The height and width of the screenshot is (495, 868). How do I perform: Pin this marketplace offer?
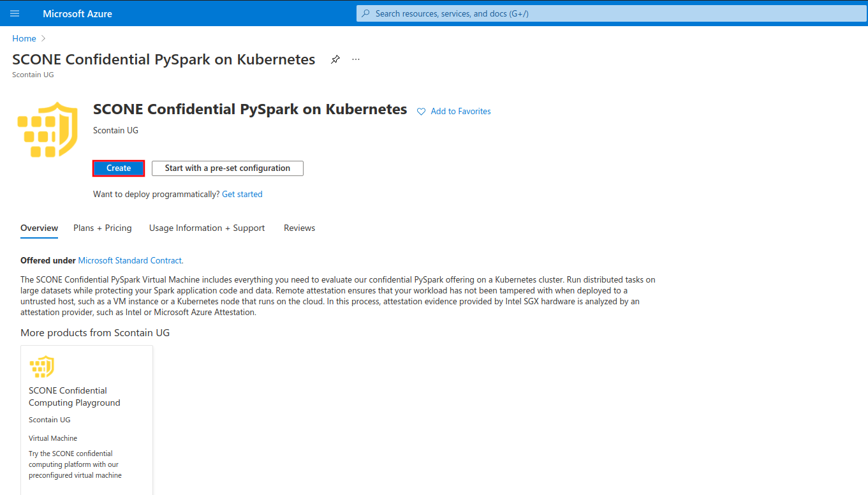335,59
